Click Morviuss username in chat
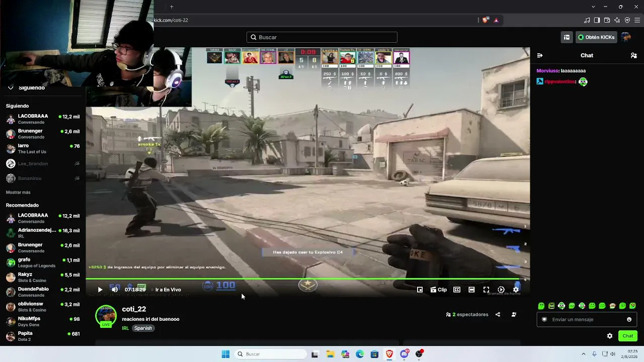The image size is (644, 362). pyautogui.click(x=547, y=71)
